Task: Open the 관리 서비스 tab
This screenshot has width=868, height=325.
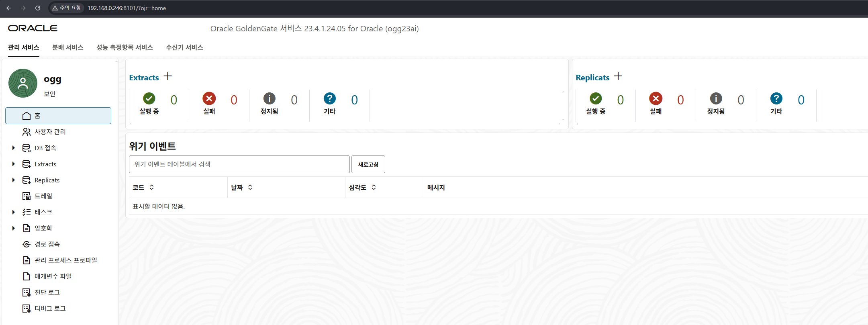Action: point(24,47)
